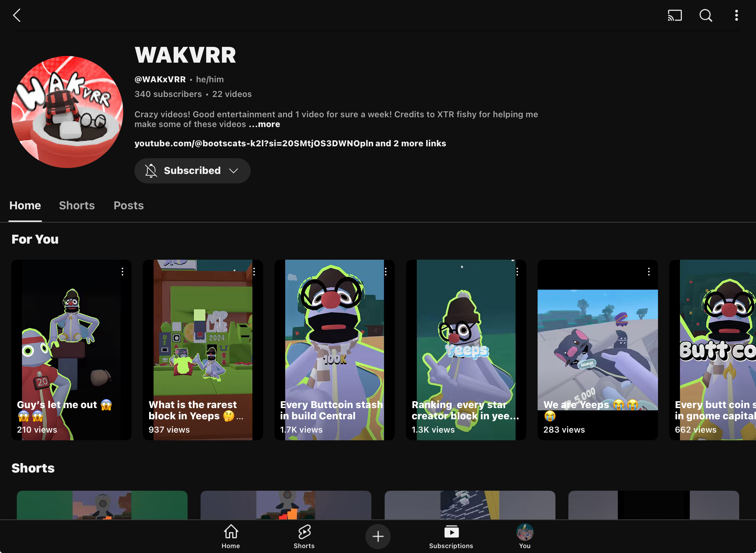This screenshot has height=553, width=756.
Task: Open the Cast to device icon
Action: point(675,15)
